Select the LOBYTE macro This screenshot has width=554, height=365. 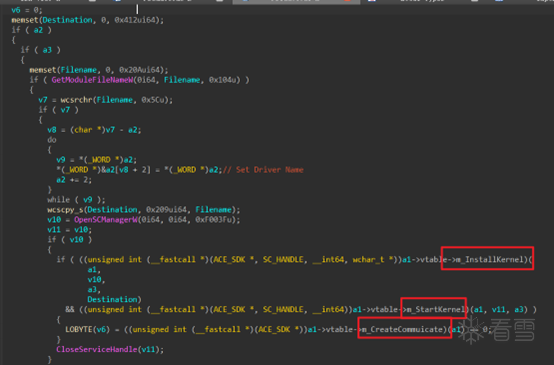tap(79, 329)
